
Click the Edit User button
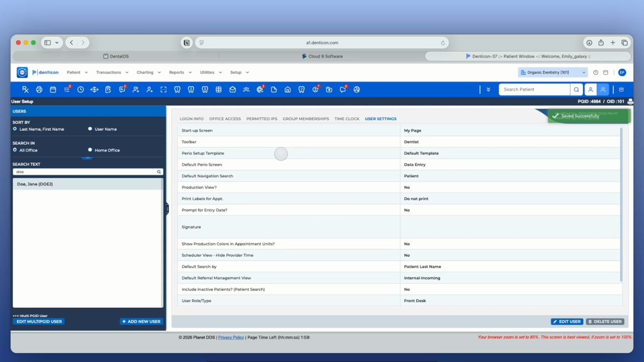pos(567,322)
